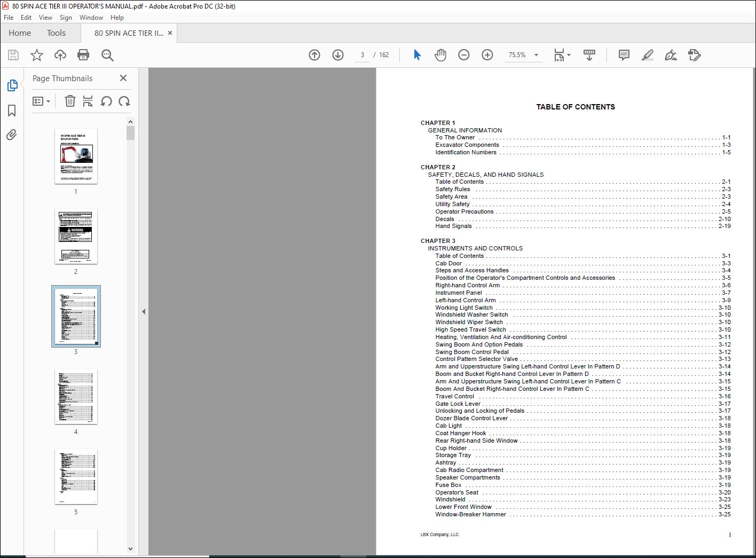Expand the page display options arrow
756x558 pixels.
click(569, 55)
